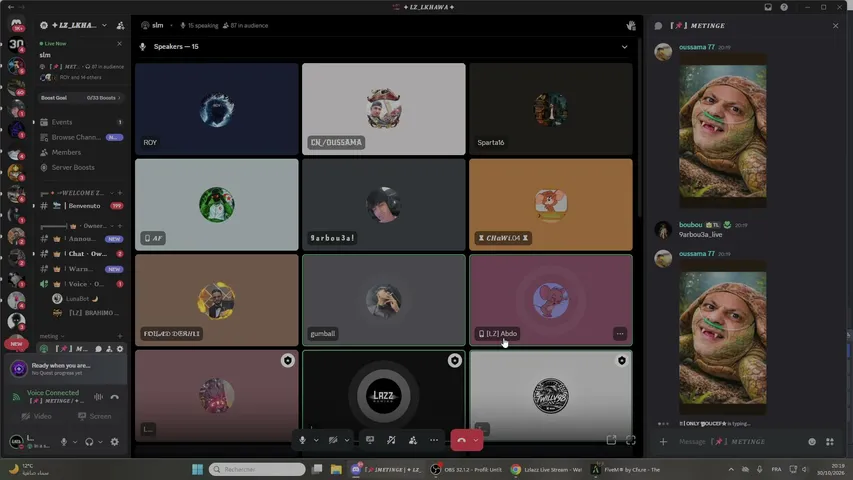Open input device options beside user panel mic
The height and width of the screenshot is (480, 853).
[75, 442]
